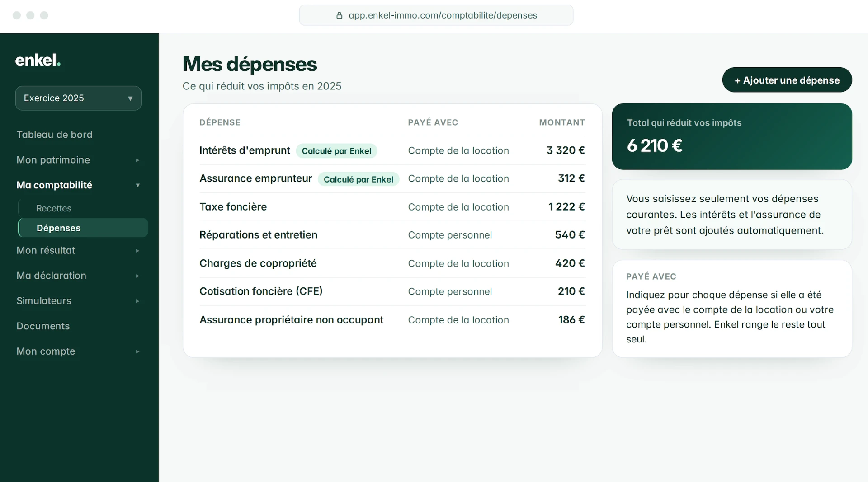Click the Calculé par Enkel badge on Intérêts d'emprunt
The height and width of the screenshot is (482, 868).
pyautogui.click(x=336, y=151)
